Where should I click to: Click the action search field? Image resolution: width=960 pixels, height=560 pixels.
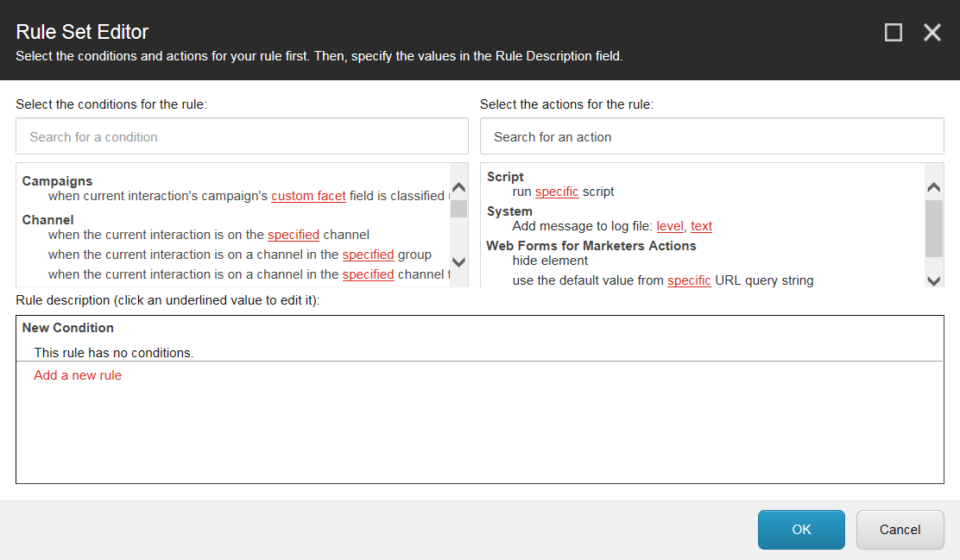coord(712,135)
